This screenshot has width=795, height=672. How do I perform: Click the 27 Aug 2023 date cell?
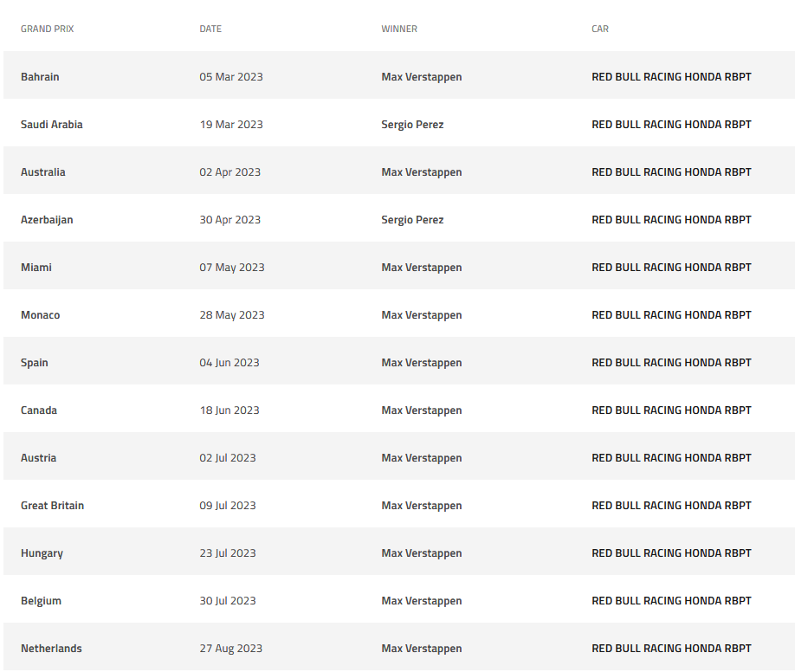pyautogui.click(x=231, y=649)
